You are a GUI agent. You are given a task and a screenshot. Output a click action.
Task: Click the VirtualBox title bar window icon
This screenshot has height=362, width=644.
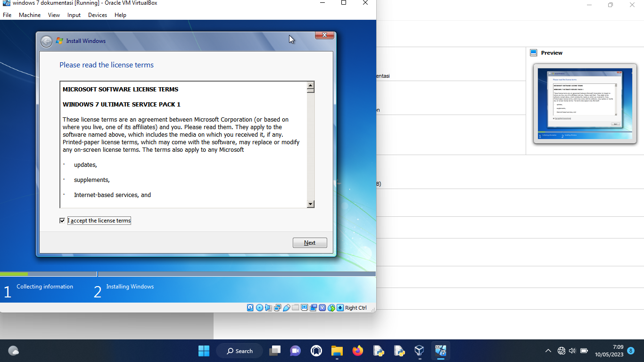click(6, 3)
